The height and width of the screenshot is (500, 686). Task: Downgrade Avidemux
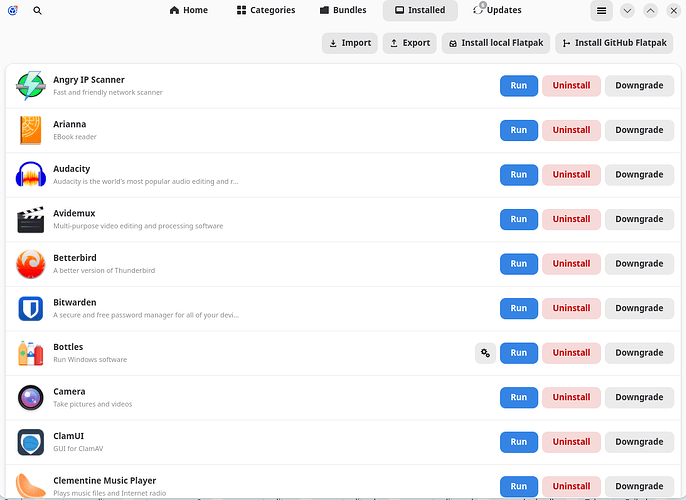tap(639, 219)
